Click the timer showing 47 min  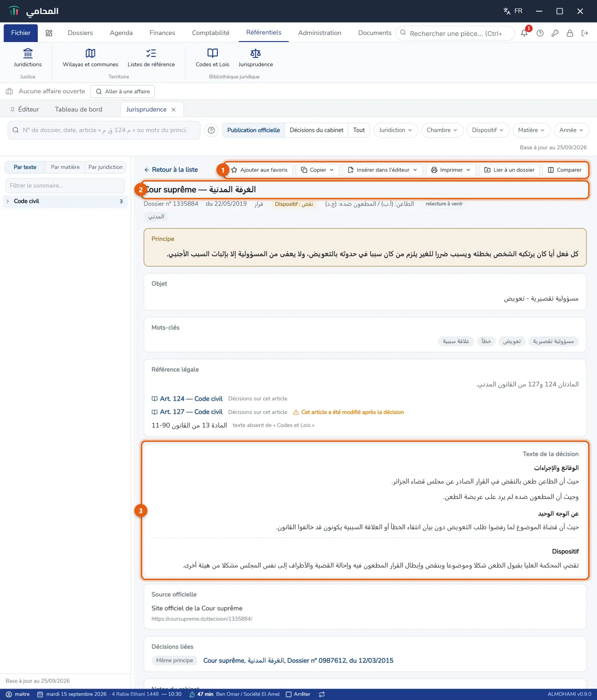[201, 694]
